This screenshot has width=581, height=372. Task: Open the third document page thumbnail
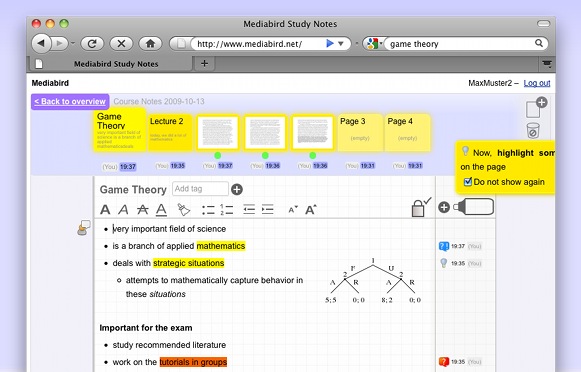(312, 133)
